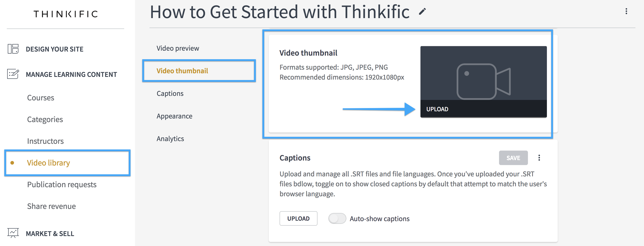Click the Thinkific logo
Screen dimensions: 644x246
65,14
